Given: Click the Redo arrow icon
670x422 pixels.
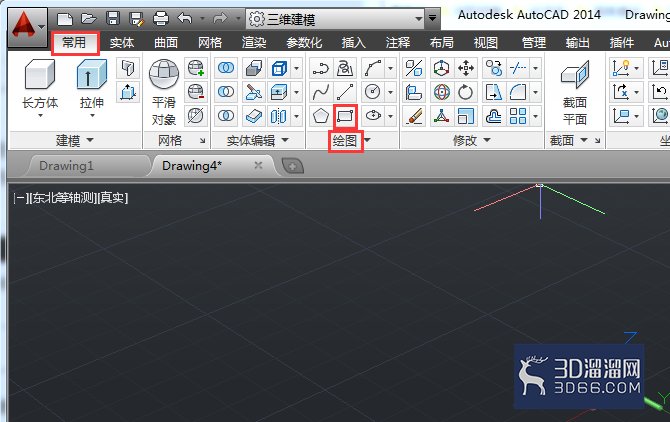Looking at the screenshot, I should click(220, 18).
